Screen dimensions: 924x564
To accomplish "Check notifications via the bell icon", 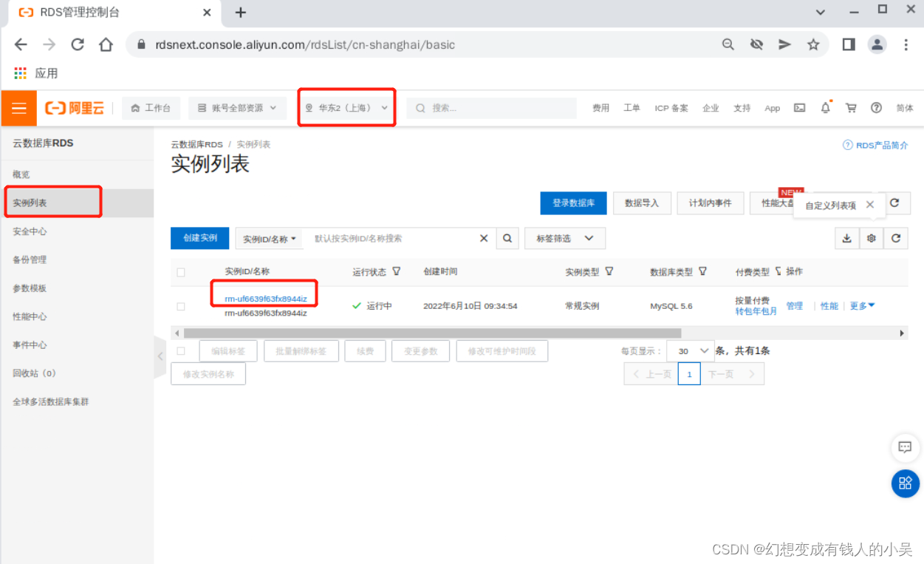I will coord(825,107).
